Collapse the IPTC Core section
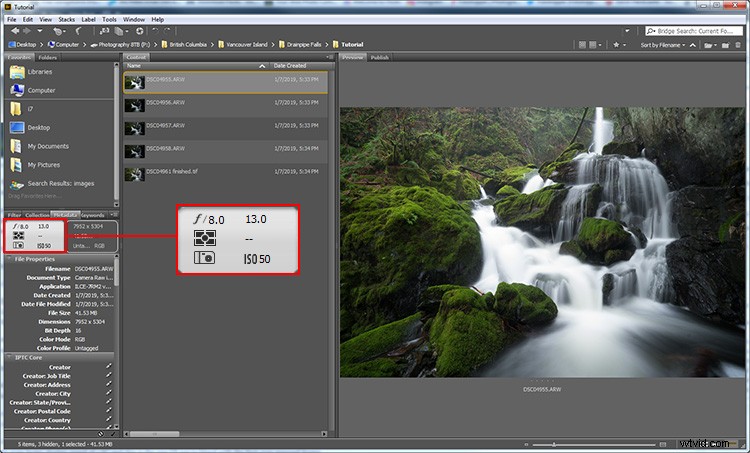 point(8,356)
